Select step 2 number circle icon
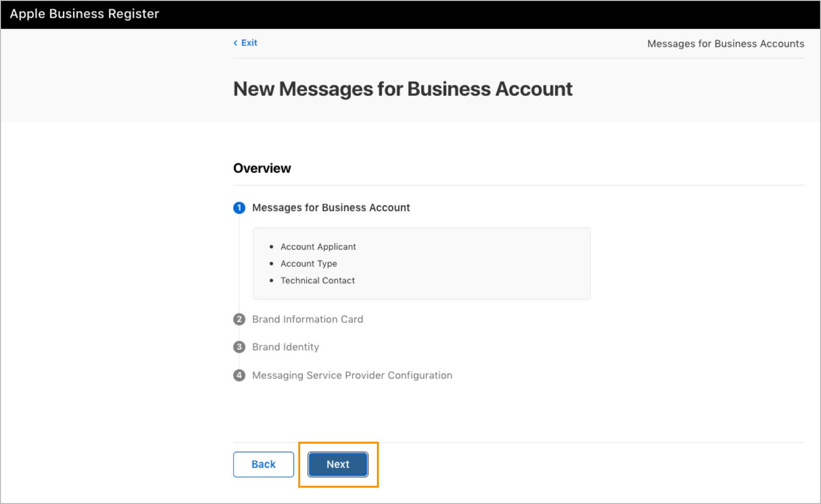821x504 pixels. [239, 319]
